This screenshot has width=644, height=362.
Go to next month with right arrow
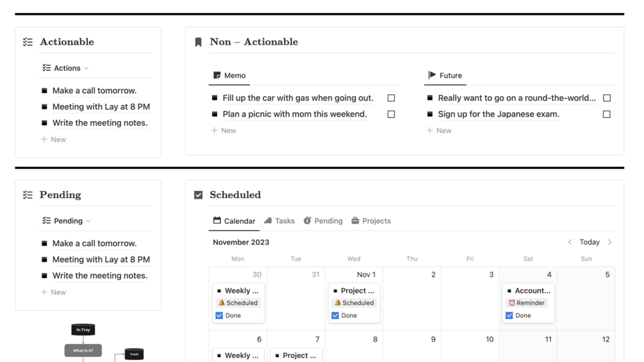coord(609,242)
